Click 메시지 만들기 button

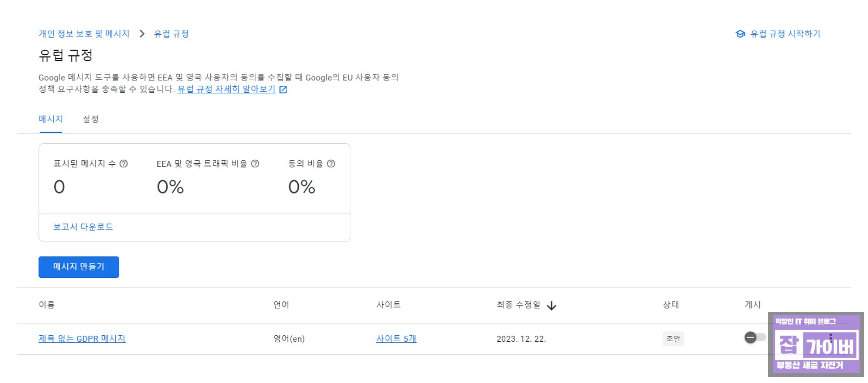tap(79, 267)
